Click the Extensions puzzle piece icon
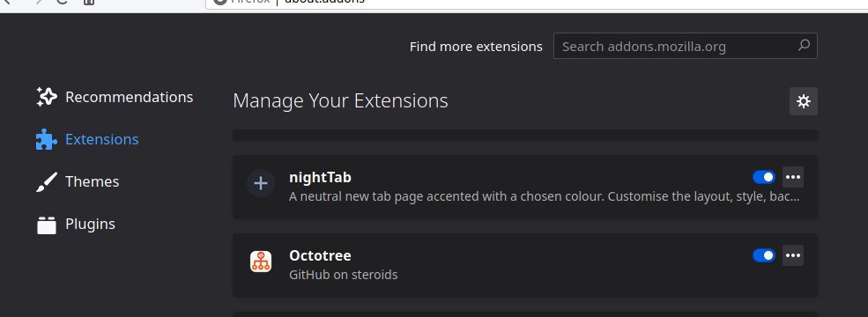868x317 pixels. click(x=47, y=139)
